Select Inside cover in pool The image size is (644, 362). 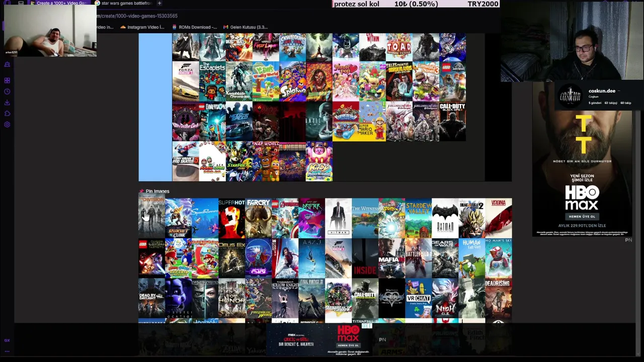tap(365, 258)
